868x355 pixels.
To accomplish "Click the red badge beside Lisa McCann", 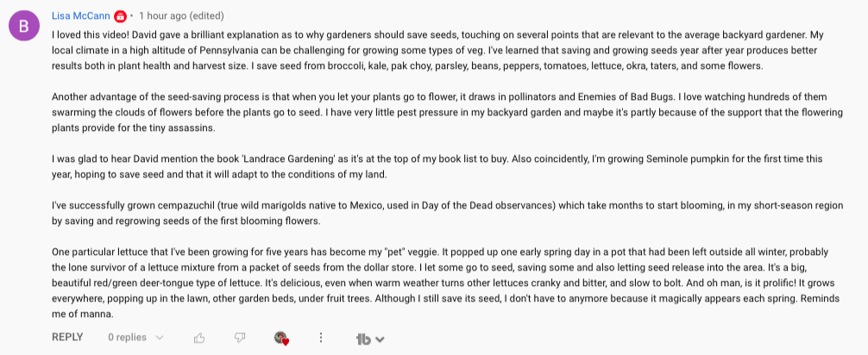I will 120,16.
